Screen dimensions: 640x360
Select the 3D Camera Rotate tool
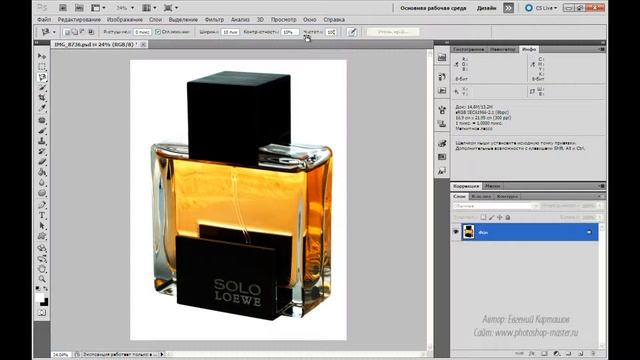[x=42, y=259]
